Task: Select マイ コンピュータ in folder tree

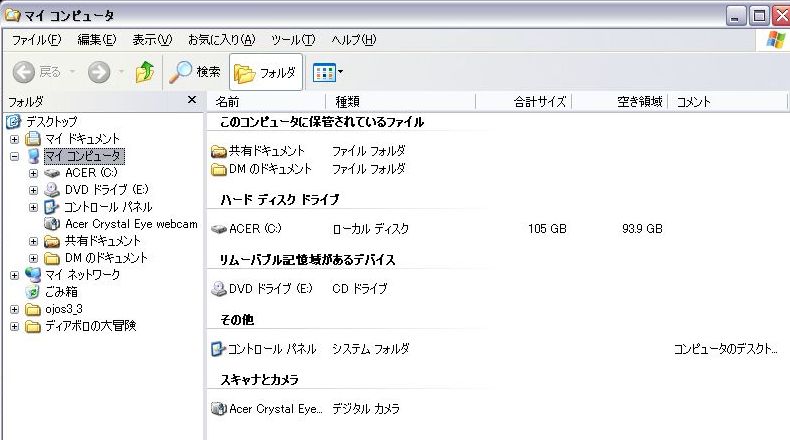Action: tap(84, 156)
